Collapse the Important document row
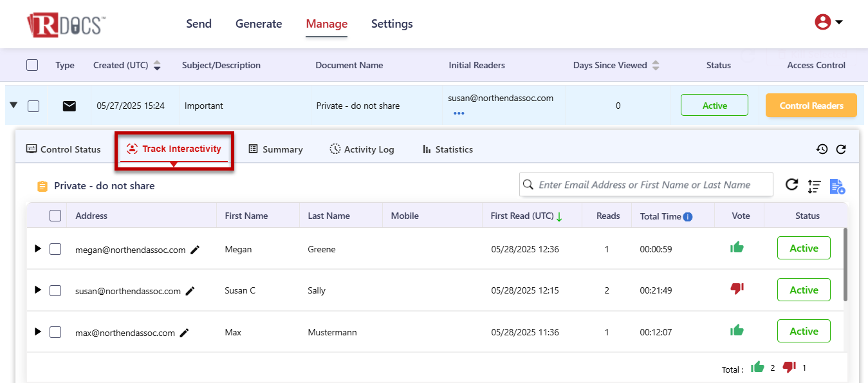The width and height of the screenshot is (868, 383). click(x=14, y=105)
